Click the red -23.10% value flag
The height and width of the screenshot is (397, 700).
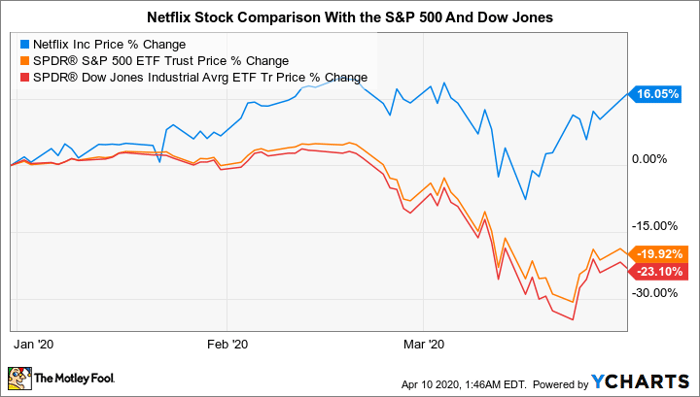tap(655, 272)
